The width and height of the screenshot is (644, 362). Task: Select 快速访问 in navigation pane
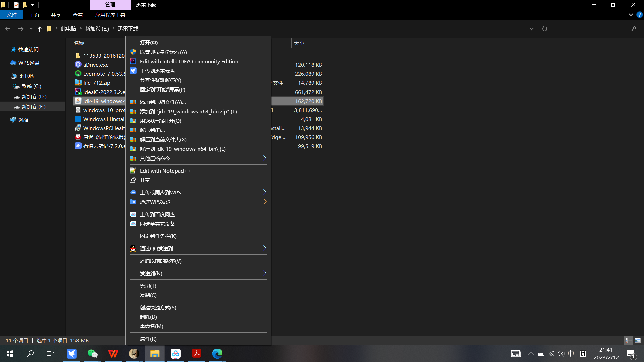click(29, 49)
